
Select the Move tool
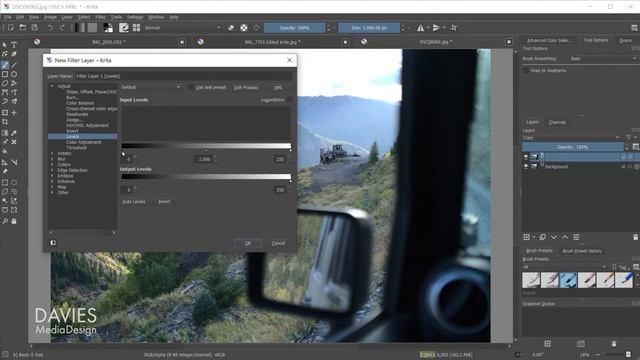[x=14, y=113]
